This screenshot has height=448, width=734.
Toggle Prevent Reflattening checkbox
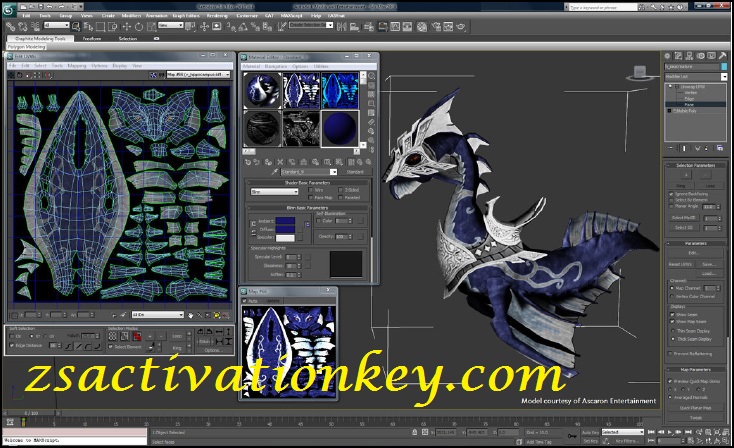pos(670,353)
